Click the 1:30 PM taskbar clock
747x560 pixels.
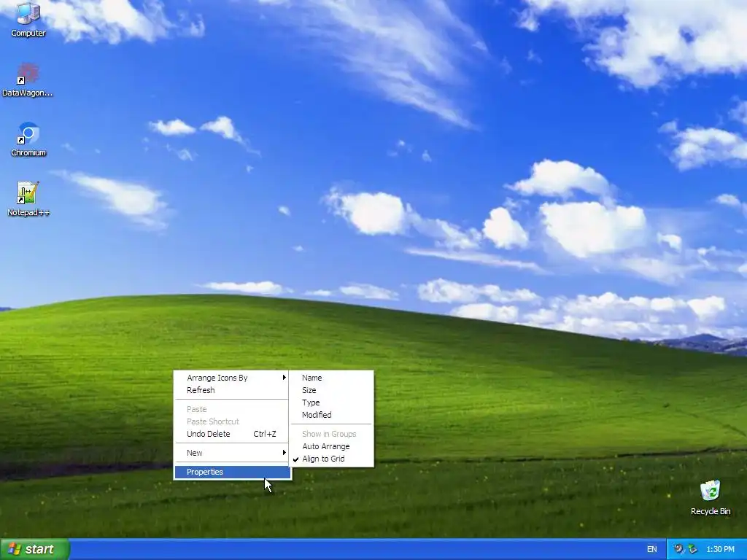click(720, 549)
